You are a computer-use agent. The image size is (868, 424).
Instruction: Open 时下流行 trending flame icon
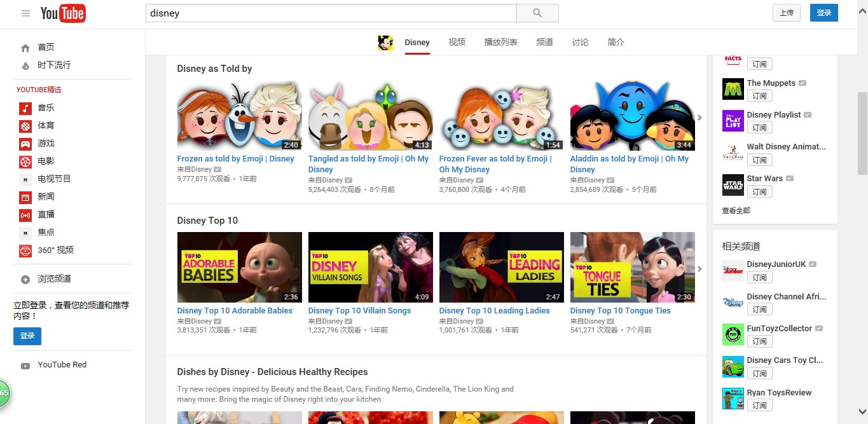pos(25,65)
